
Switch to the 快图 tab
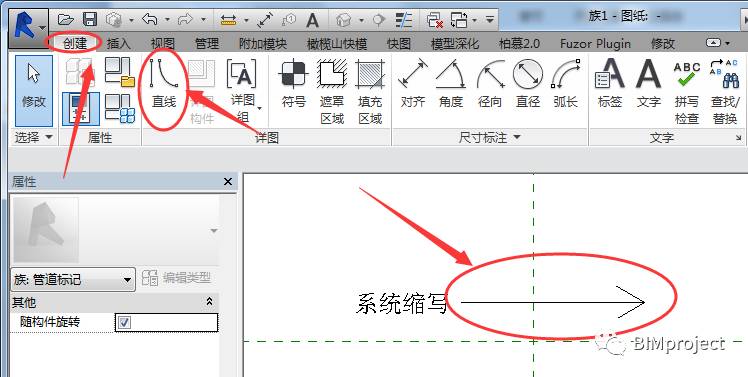pyautogui.click(x=399, y=44)
